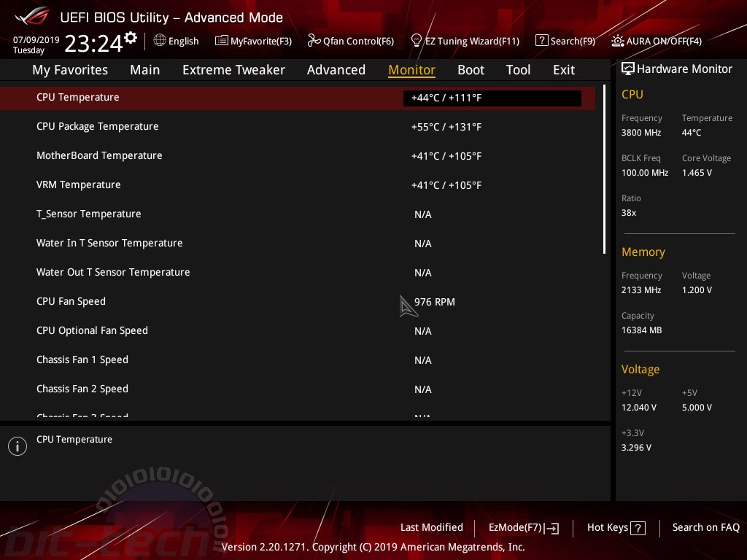Click the Memory 2133 MHz frequency value

640,290
